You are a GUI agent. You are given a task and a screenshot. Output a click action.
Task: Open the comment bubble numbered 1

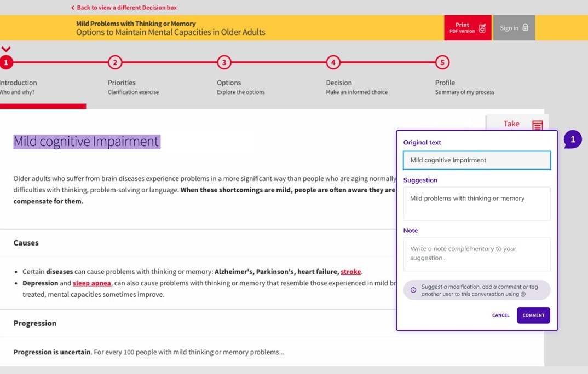(573, 139)
